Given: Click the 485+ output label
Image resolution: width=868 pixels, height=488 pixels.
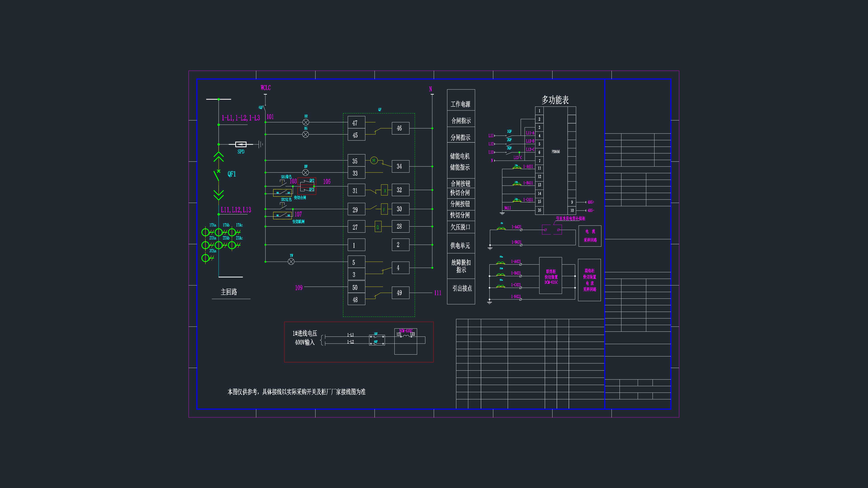Looking at the screenshot, I should point(591,202).
